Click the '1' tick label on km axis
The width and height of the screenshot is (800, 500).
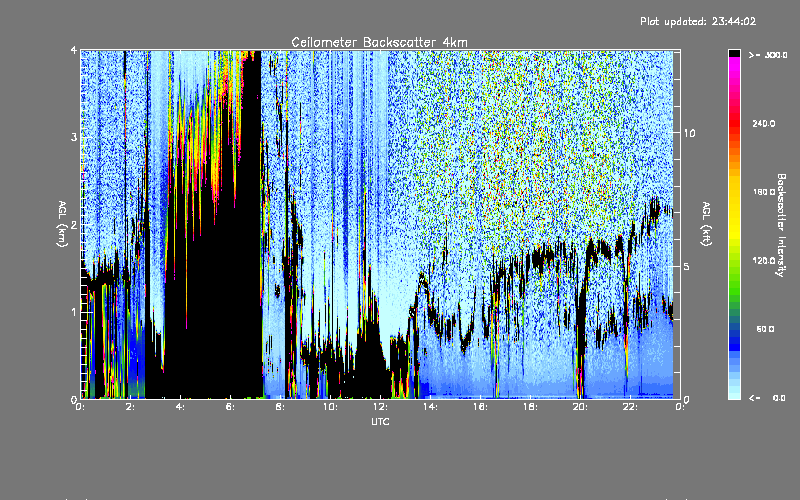74,312
